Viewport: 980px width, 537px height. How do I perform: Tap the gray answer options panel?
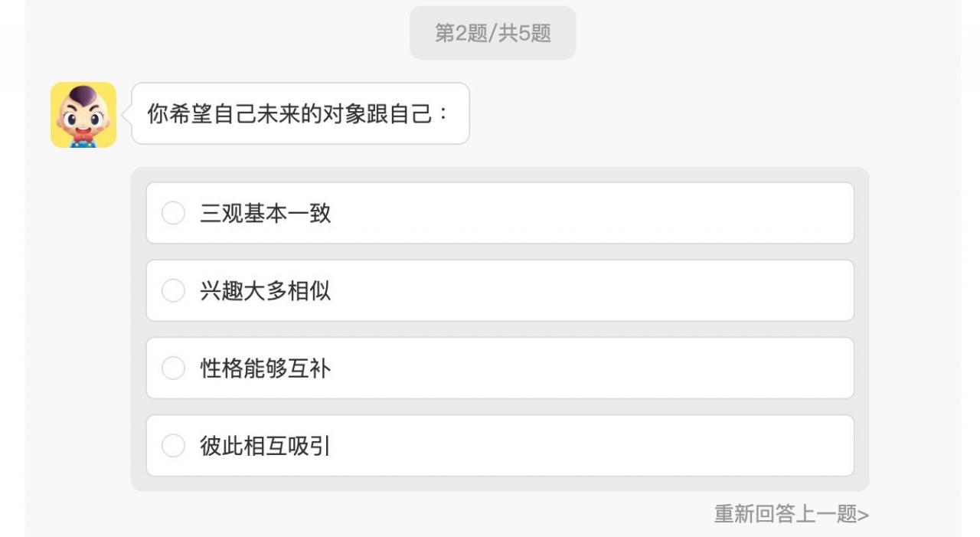(x=499, y=329)
